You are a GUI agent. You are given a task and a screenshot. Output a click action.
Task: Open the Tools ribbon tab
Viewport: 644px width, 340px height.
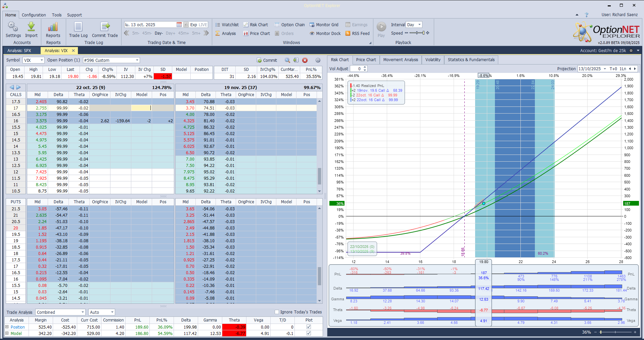57,15
